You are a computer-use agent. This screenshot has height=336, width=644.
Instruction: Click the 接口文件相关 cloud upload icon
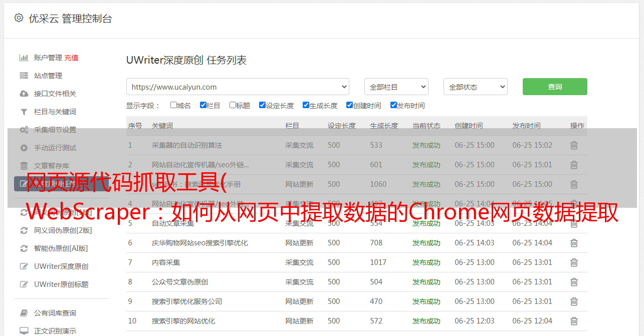[24, 94]
